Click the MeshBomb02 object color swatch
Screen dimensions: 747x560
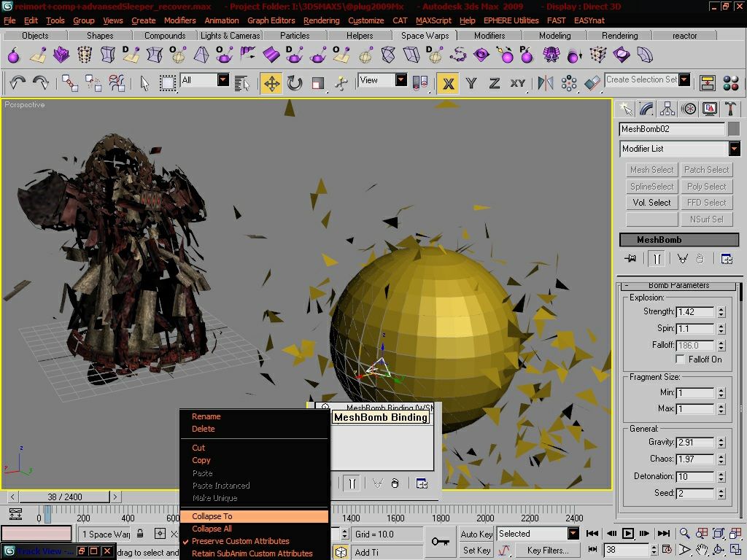pyautogui.click(x=734, y=129)
